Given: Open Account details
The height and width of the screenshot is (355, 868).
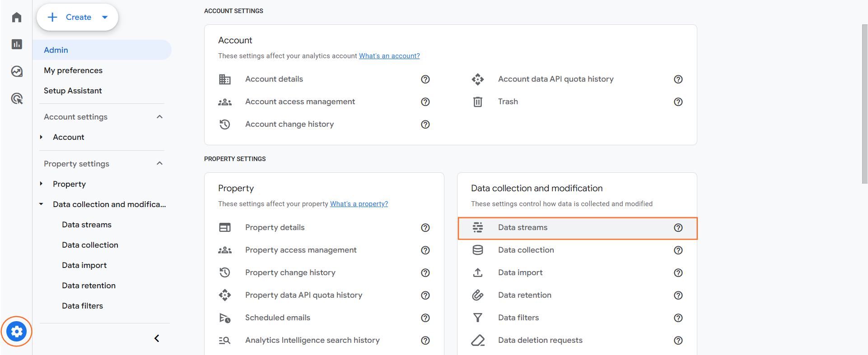Looking at the screenshot, I should (x=274, y=79).
